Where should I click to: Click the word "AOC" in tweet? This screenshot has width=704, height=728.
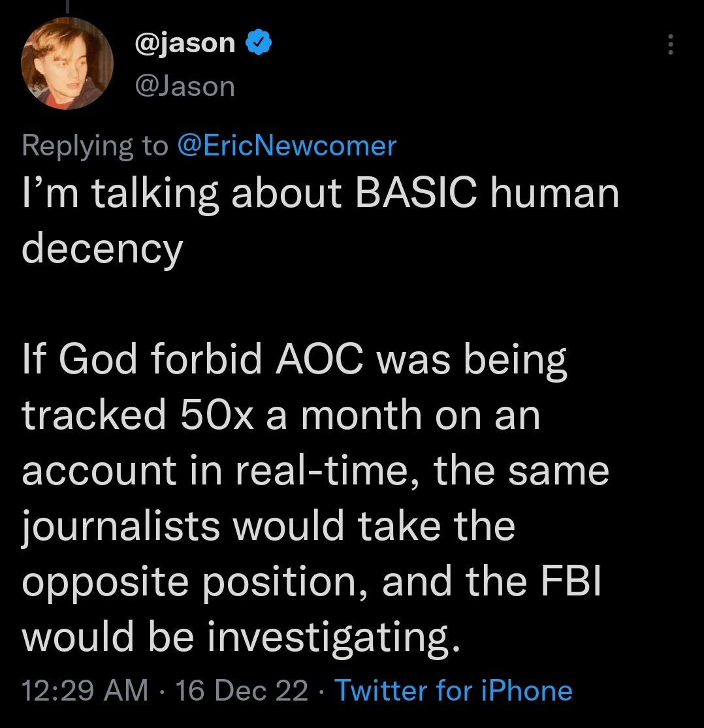(319, 359)
